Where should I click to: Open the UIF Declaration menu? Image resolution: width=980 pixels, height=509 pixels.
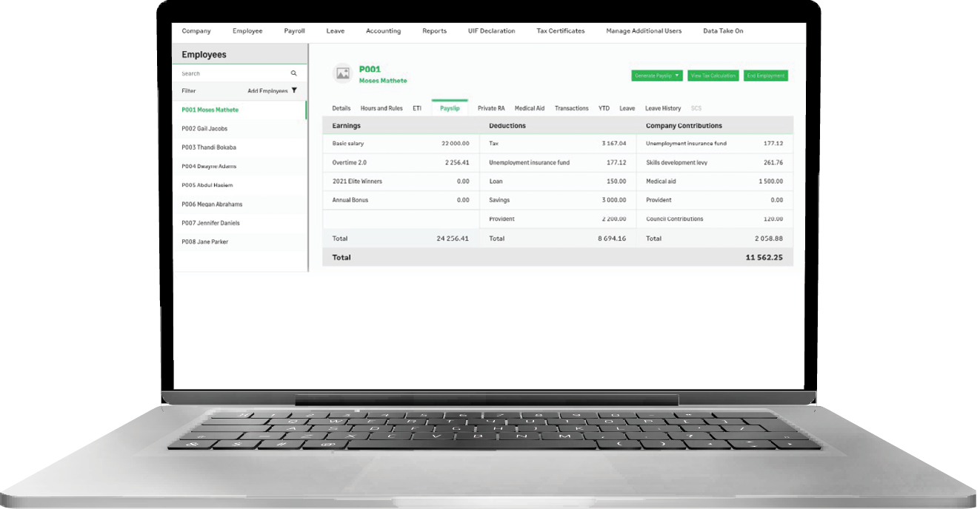tap(491, 31)
